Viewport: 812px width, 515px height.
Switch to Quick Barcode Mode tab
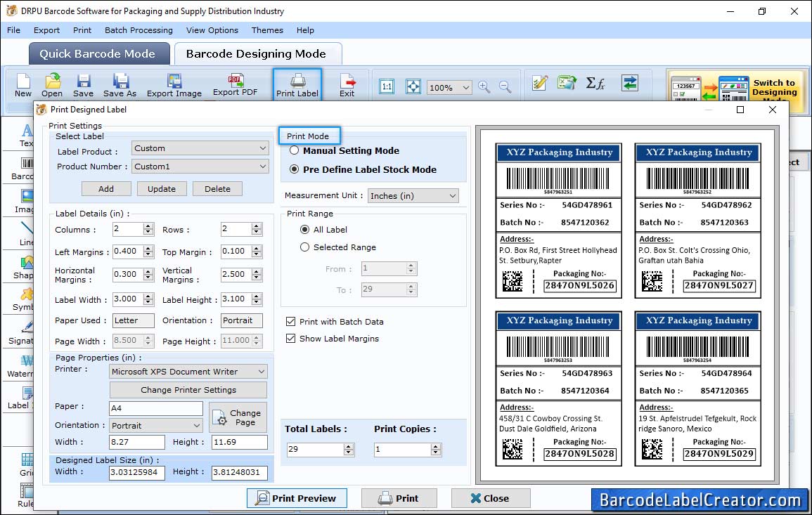[98, 54]
